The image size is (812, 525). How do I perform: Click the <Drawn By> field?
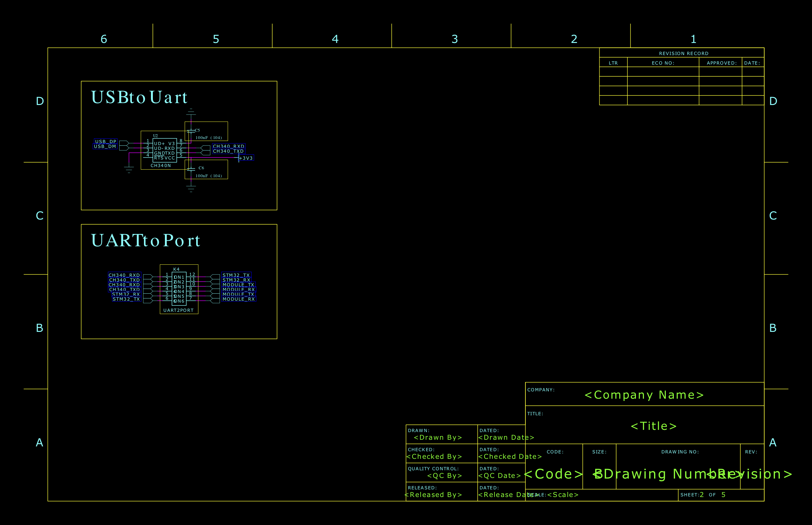pos(438,437)
